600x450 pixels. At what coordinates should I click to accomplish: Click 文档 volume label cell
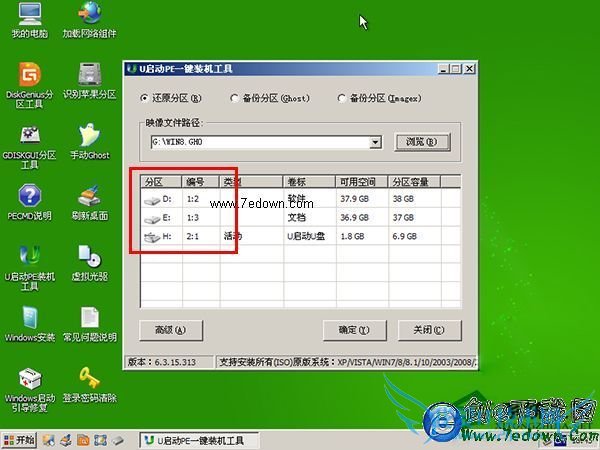pyautogui.click(x=297, y=217)
